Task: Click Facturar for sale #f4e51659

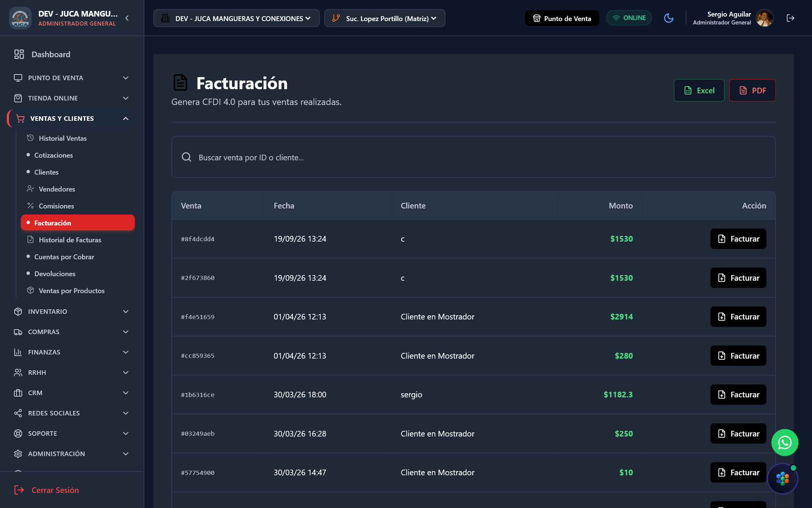Action: [738, 316]
